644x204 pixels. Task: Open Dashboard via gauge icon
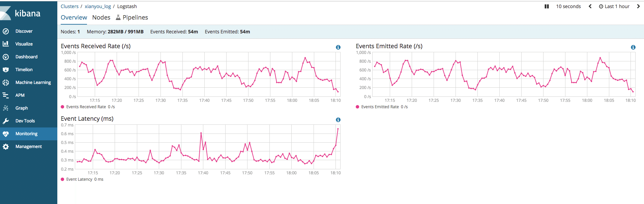[x=6, y=57]
